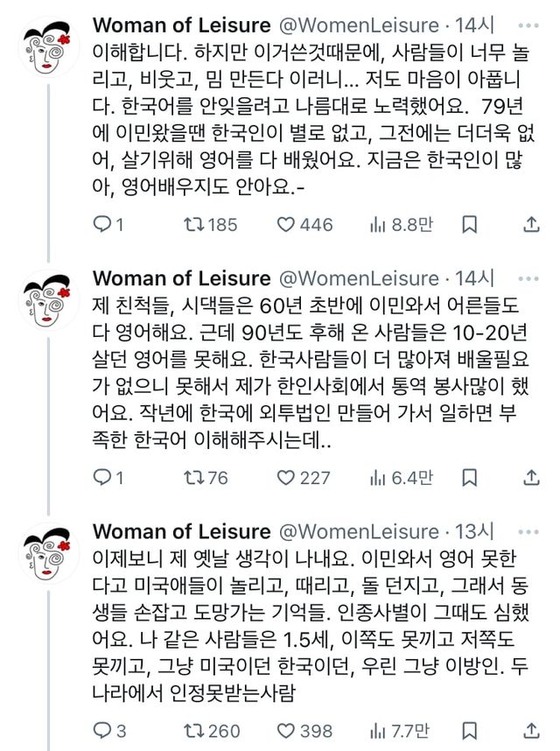The image size is (560, 751).
Task: Reply to the first tweet
Action: pyautogui.click(x=102, y=225)
